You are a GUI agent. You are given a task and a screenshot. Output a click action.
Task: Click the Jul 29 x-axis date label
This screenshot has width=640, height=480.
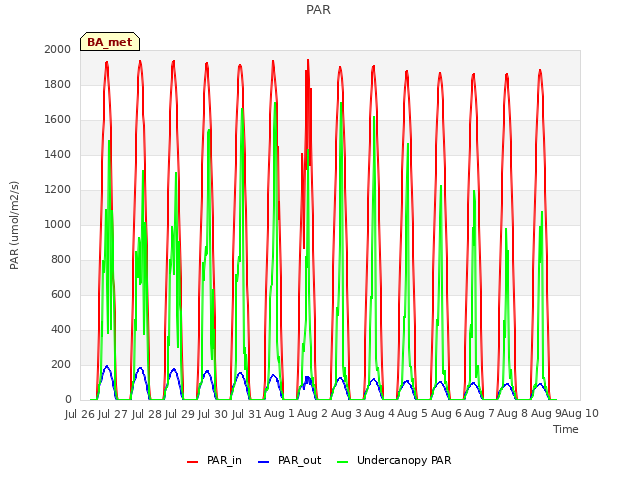pyautogui.click(x=180, y=414)
